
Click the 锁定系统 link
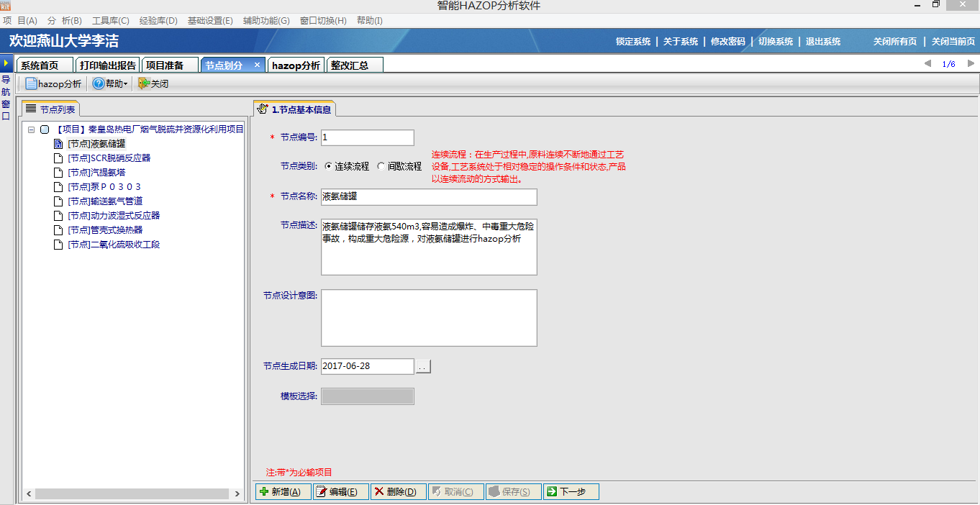[633, 42]
